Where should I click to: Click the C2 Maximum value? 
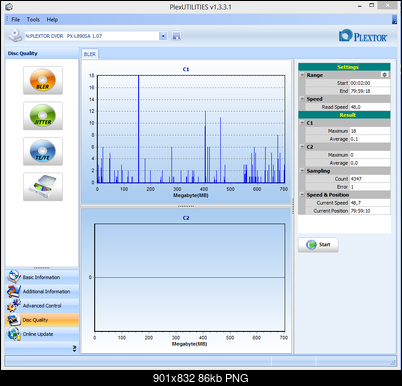[370, 155]
